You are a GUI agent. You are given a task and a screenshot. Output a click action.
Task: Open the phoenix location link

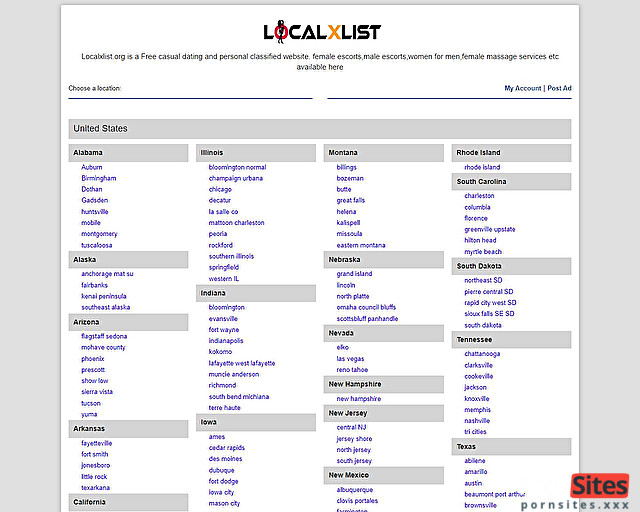[x=93, y=358]
